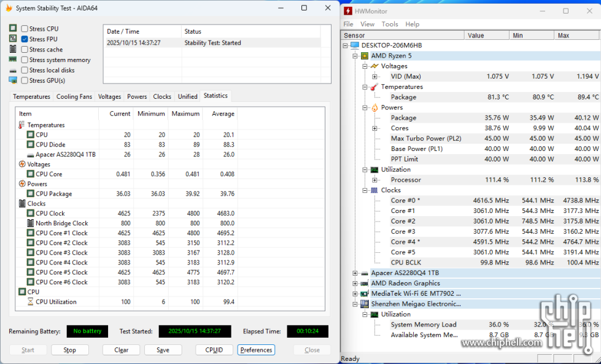
Task: Expand the Cores power entry
Action: pyautogui.click(x=374, y=128)
